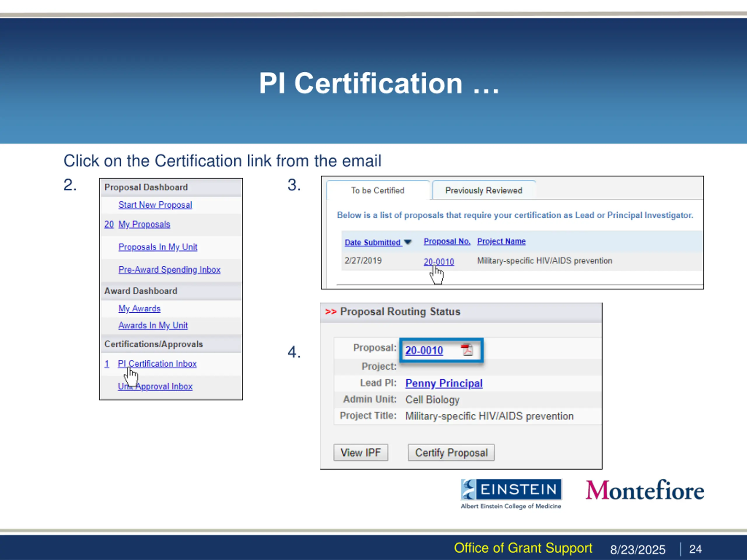Open My Awards link
This screenshot has height=560, width=747.
pyautogui.click(x=139, y=309)
